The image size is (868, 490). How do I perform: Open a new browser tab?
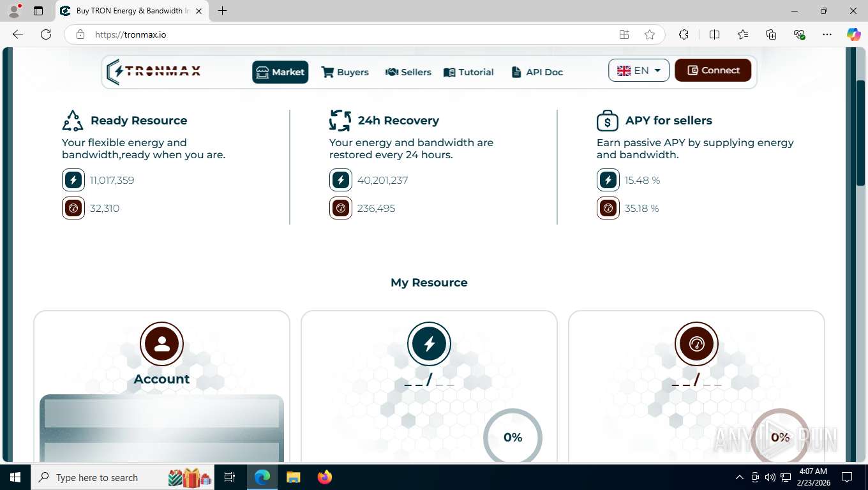(222, 11)
